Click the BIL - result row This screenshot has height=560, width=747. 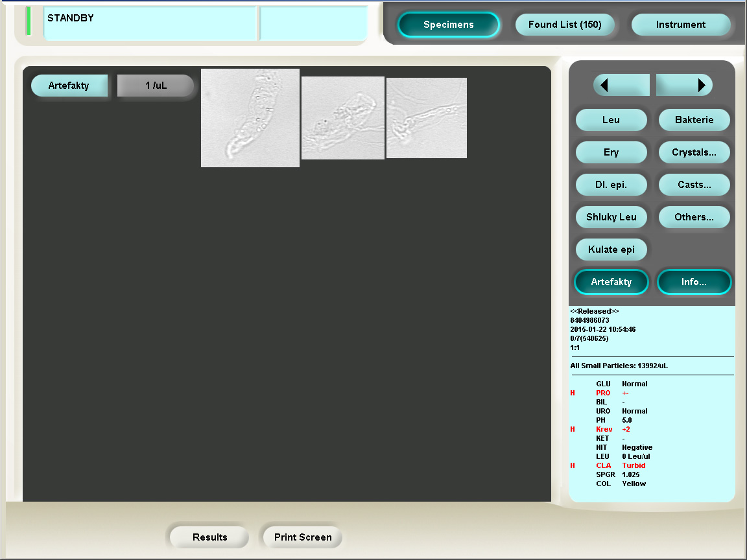click(x=610, y=402)
